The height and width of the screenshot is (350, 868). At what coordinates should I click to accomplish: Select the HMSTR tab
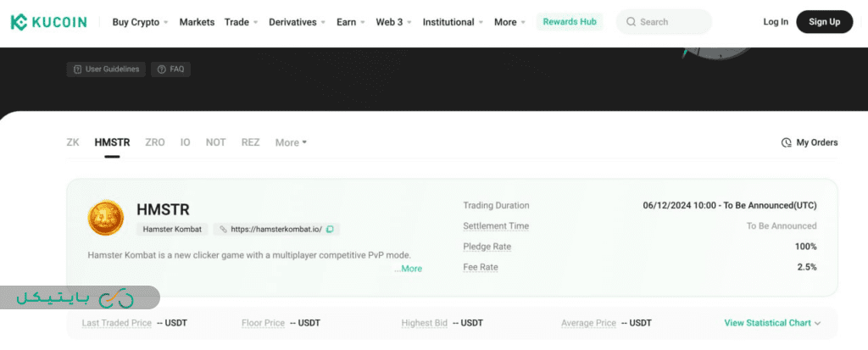(x=113, y=142)
